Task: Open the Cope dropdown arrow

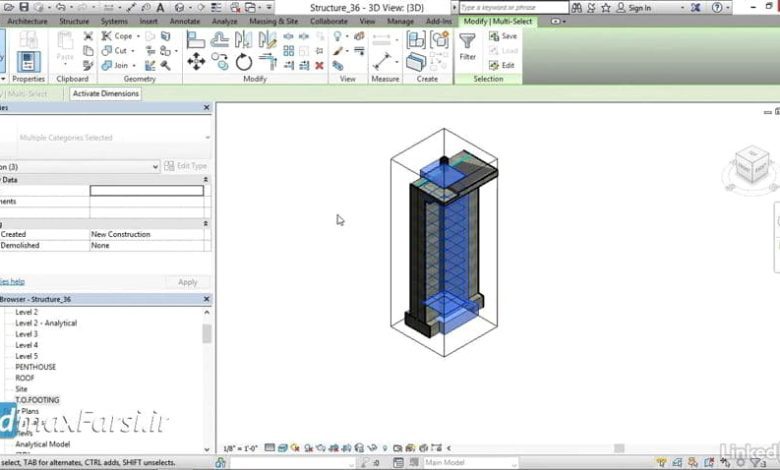Action: point(138,36)
